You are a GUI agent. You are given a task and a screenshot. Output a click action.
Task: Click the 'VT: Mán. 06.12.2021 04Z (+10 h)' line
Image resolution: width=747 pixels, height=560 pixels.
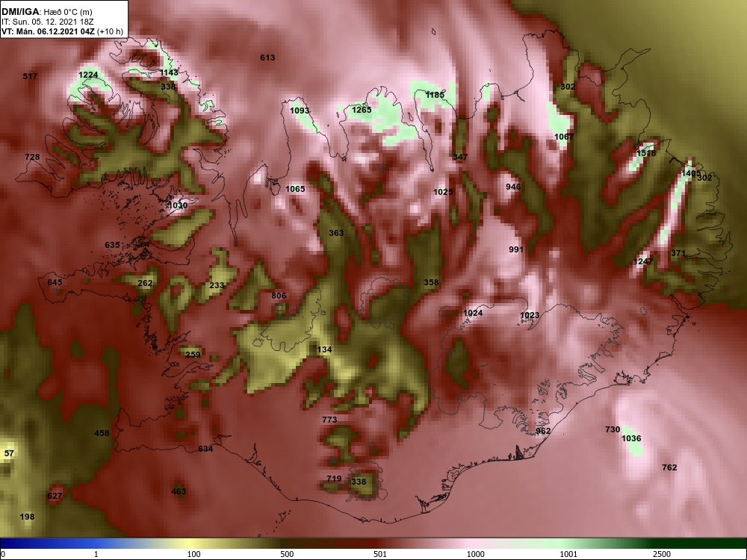[x=62, y=31]
